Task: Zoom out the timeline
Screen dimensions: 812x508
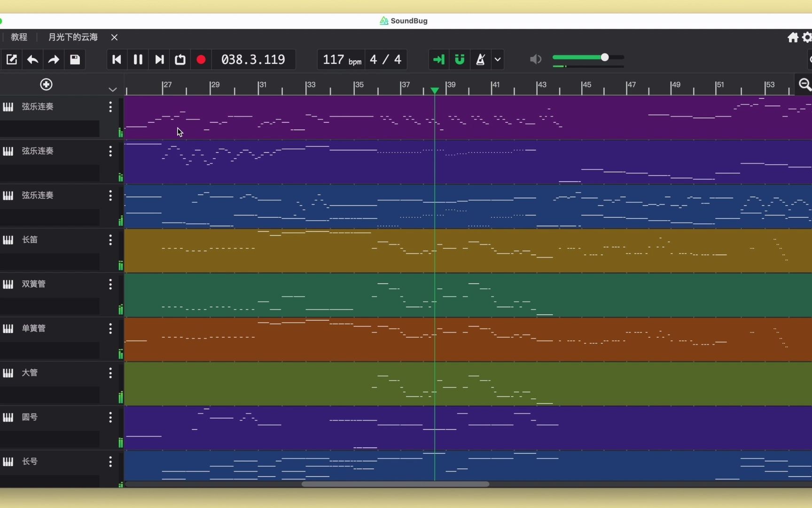Action: click(805, 85)
